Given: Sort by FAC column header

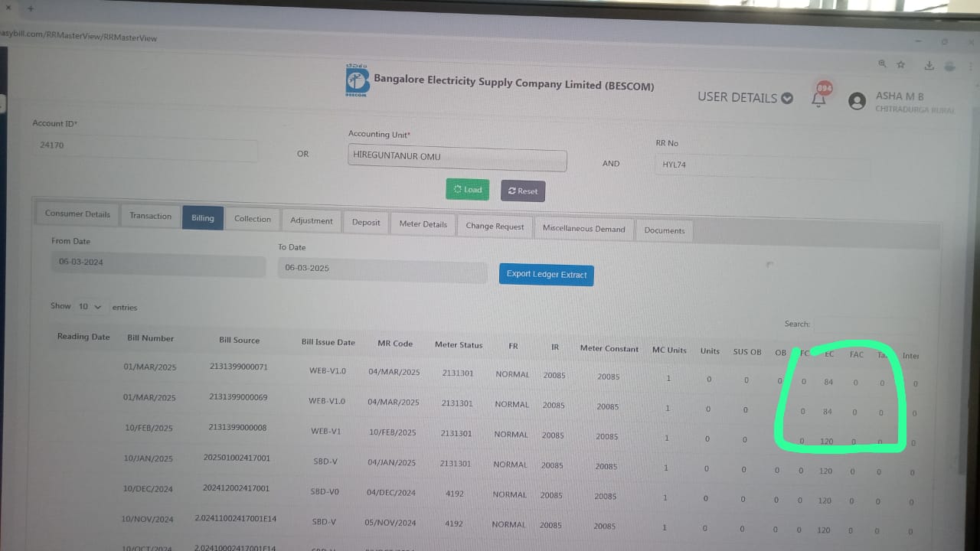Looking at the screenshot, I should pyautogui.click(x=857, y=354).
